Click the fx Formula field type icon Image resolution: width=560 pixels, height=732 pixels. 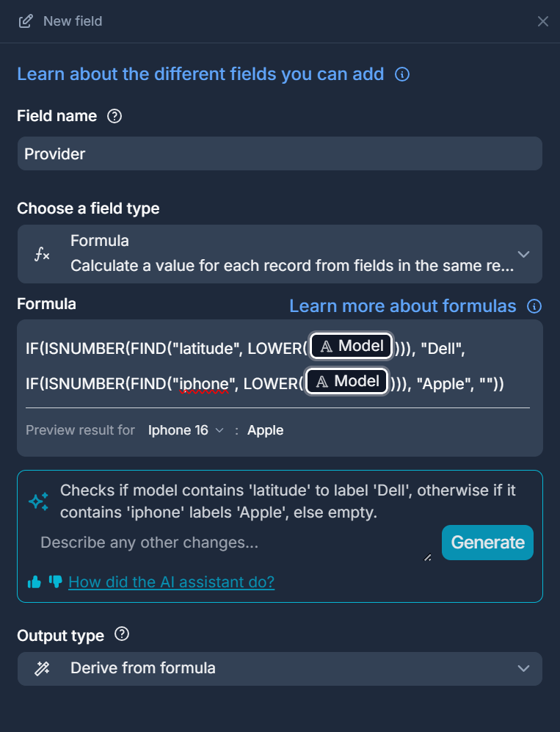click(x=43, y=254)
